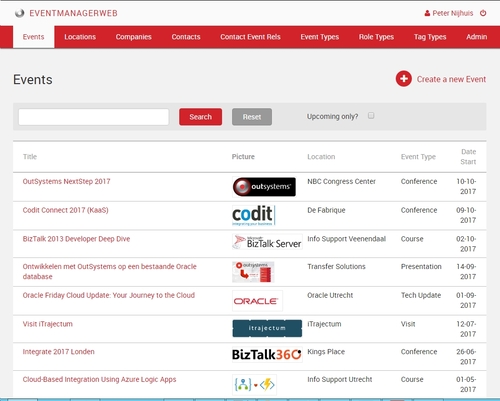500x401 pixels.
Task: Open BizTalk 2013 Developer Deep Dive event
Action: point(76,239)
